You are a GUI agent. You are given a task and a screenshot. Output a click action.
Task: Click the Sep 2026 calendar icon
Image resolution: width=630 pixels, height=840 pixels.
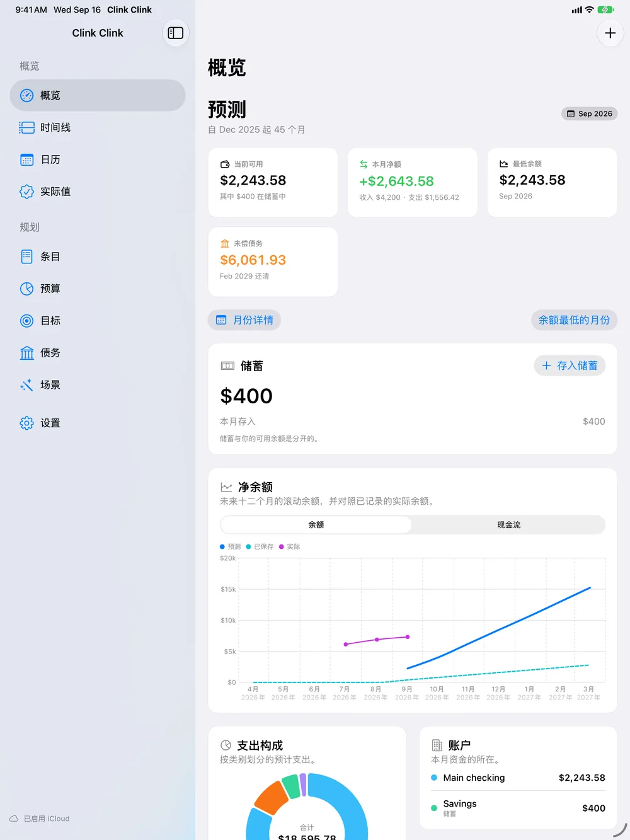click(x=571, y=113)
